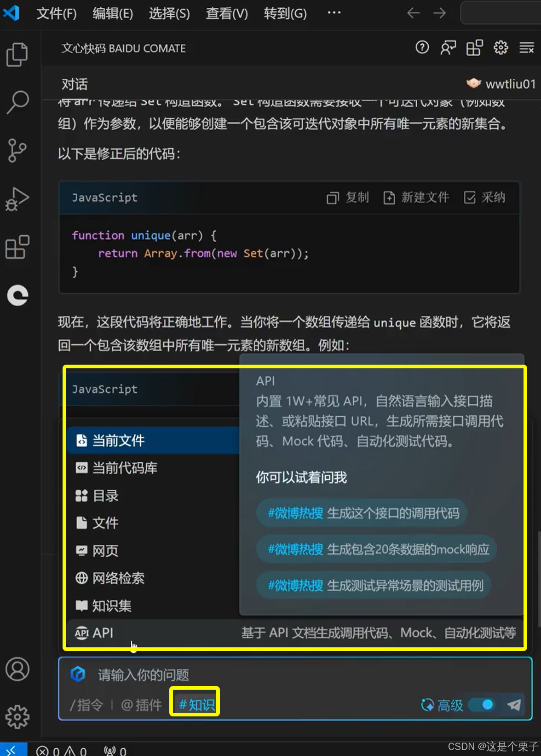Select 目录 in knowledge list
Viewport: 541px width, 756px height.
click(153, 496)
